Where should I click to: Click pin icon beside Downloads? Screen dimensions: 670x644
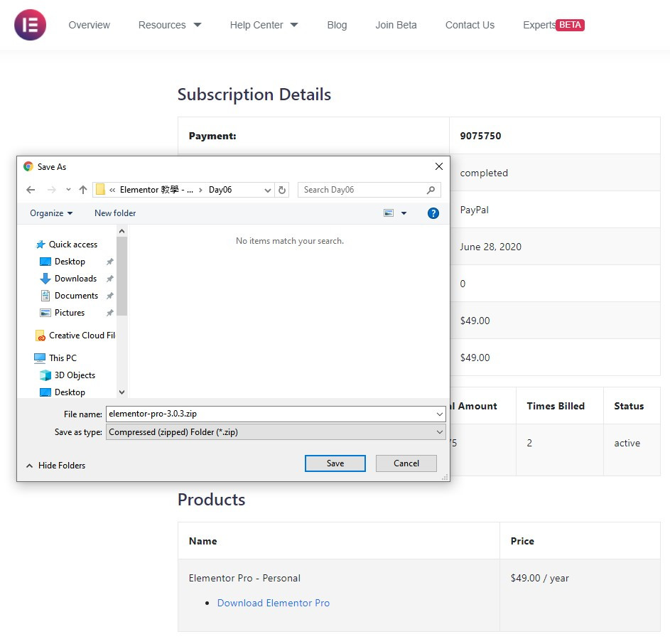(110, 279)
